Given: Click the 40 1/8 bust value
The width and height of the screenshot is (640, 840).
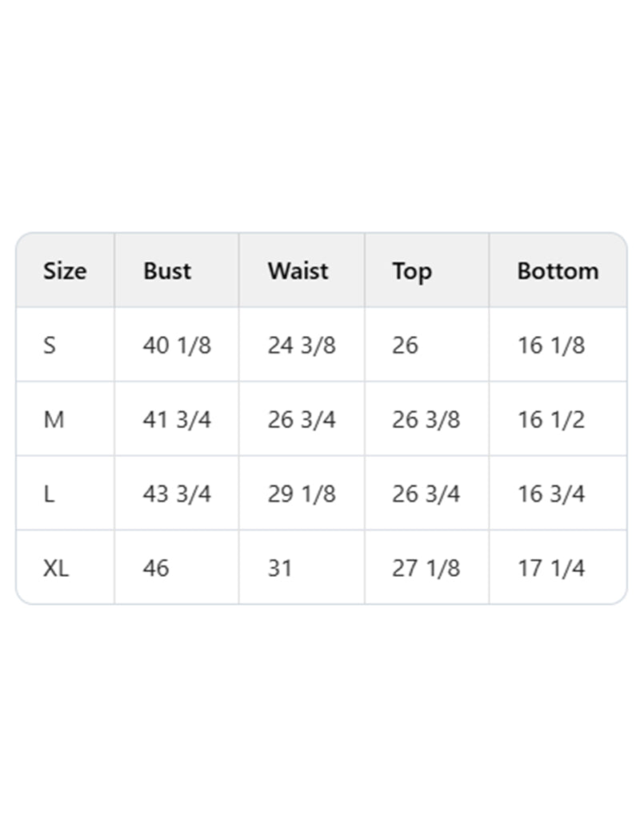Looking at the screenshot, I should point(177,346).
